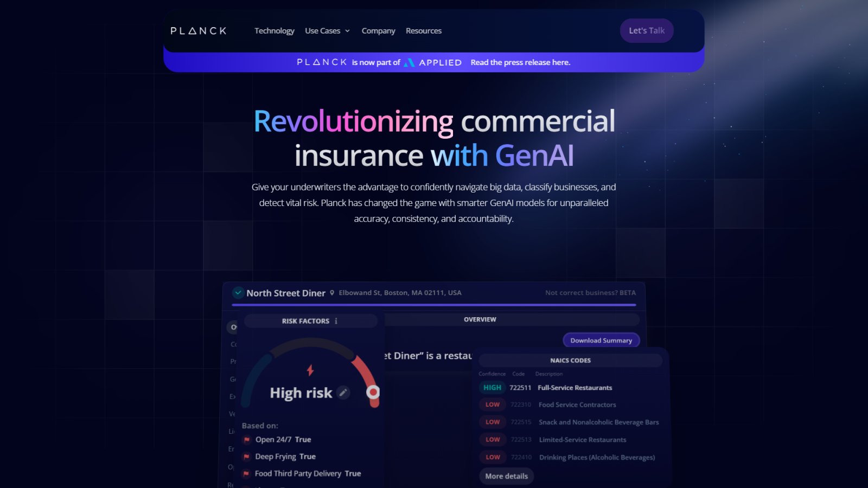This screenshot has height=488, width=868.
Task: Read the press release here link
Action: [x=520, y=62]
